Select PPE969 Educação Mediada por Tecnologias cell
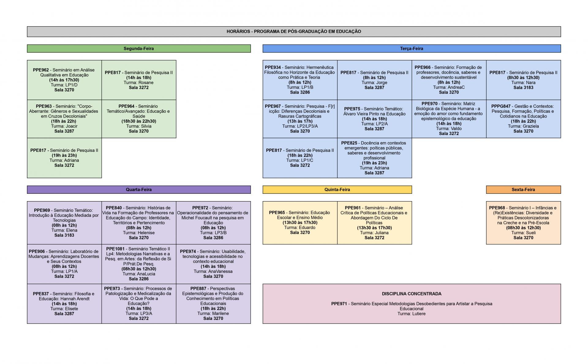The height and width of the screenshot is (364, 588). click(x=64, y=223)
